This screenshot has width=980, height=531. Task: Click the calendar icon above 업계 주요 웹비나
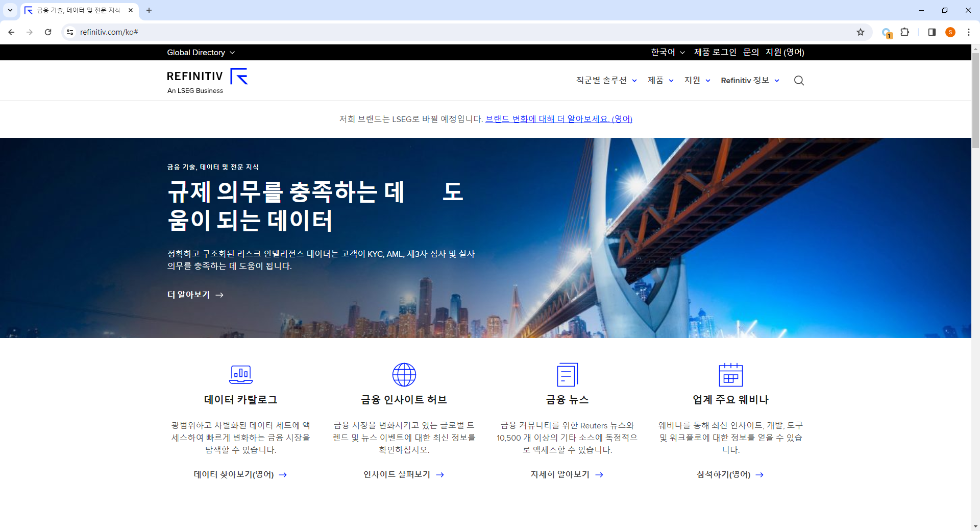click(x=731, y=375)
